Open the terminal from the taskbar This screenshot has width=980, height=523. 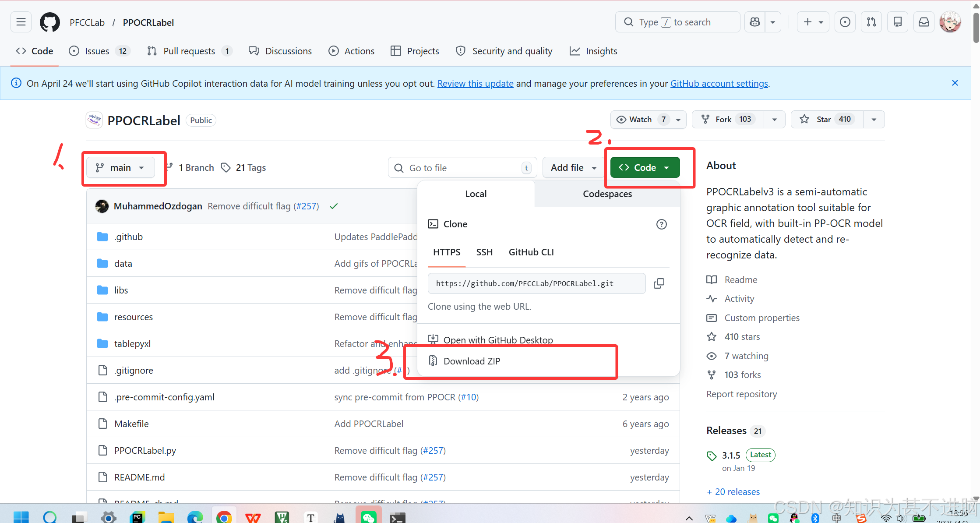pyautogui.click(x=397, y=517)
